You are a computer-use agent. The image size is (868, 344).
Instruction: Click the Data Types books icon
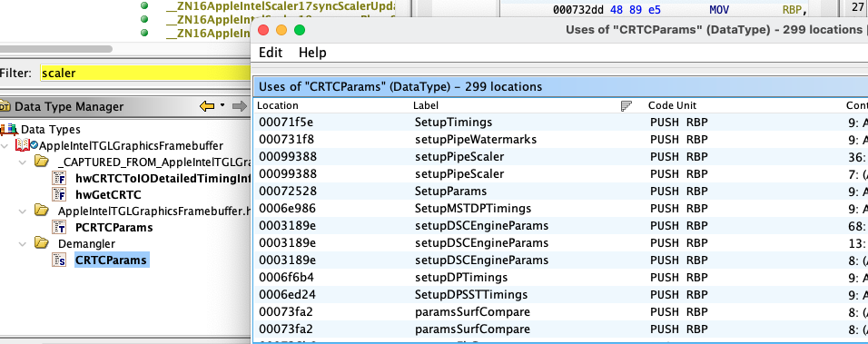9,130
